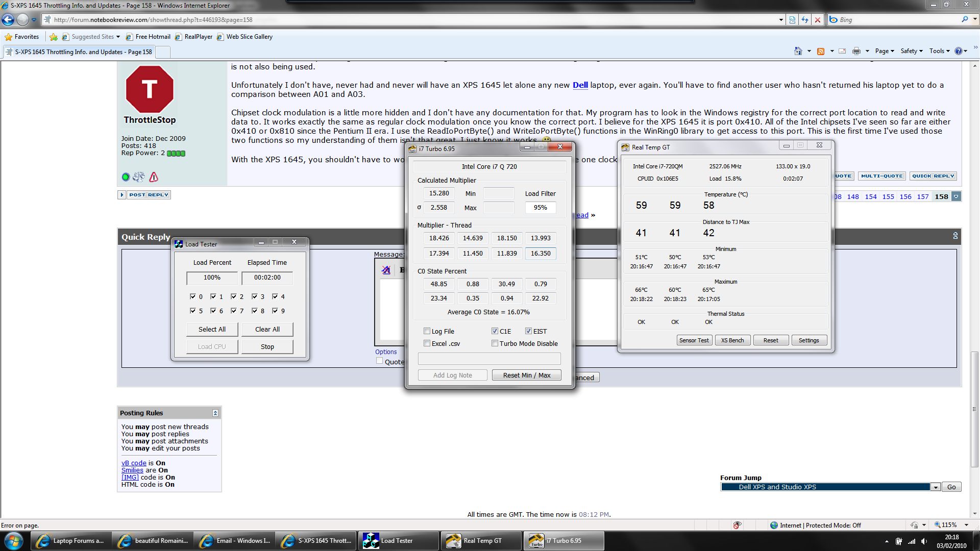The height and width of the screenshot is (551, 980).
Task: Click the browser Forward arrow button
Action: click(22, 20)
